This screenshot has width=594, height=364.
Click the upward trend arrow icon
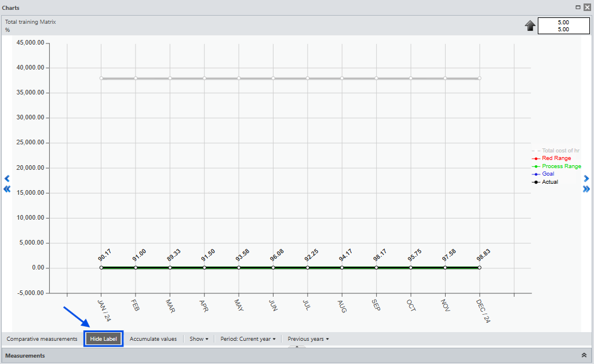[x=530, y=26]
